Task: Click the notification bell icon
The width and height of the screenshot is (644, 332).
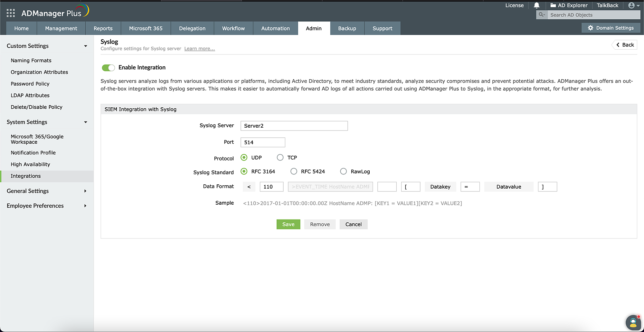Action: (536, 5)
